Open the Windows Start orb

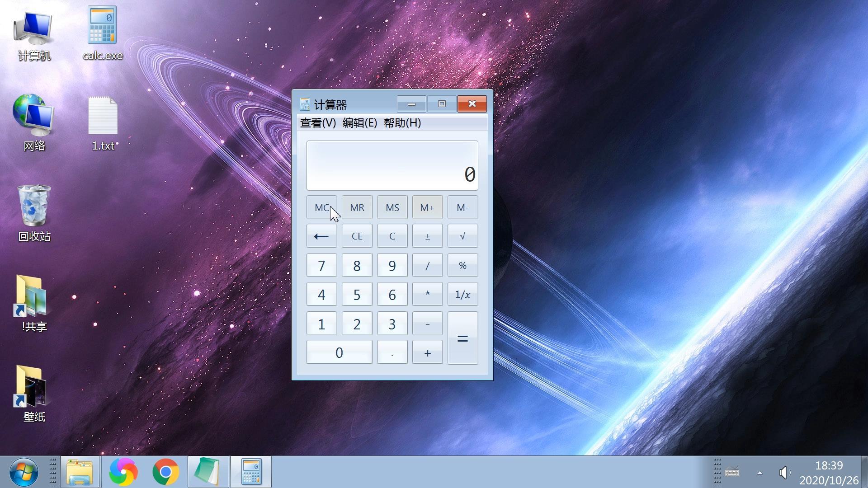[x=24, y=472]
